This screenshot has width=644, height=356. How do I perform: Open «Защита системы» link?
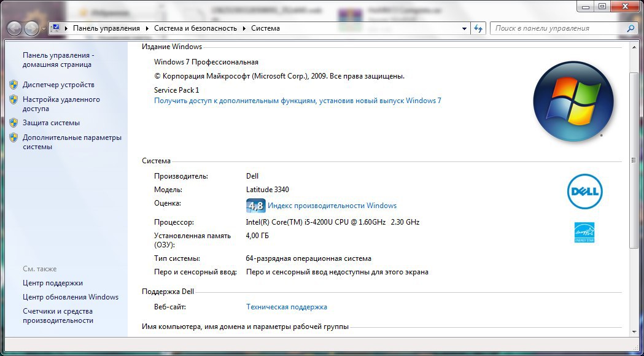point(51,123)
